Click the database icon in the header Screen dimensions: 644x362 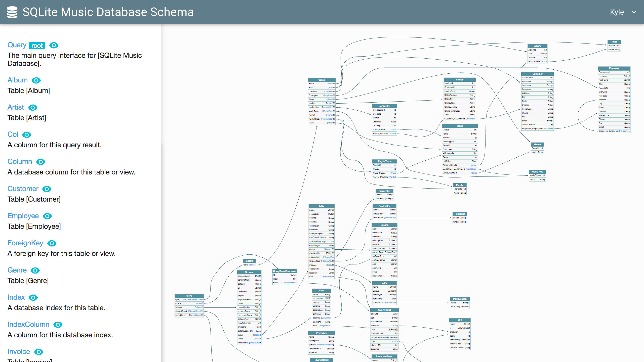coord(12,12)
